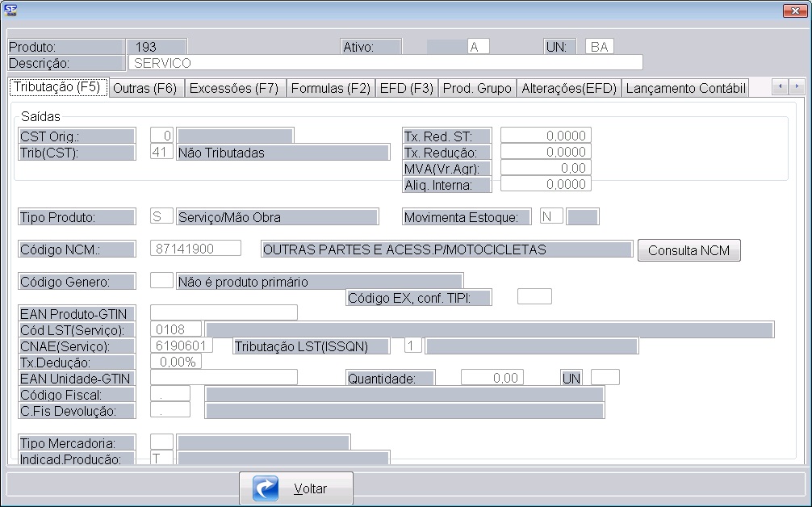Click the Movimenta Estoque field
The width and height of the screenshot is (812, 507).
coord(551,216)
